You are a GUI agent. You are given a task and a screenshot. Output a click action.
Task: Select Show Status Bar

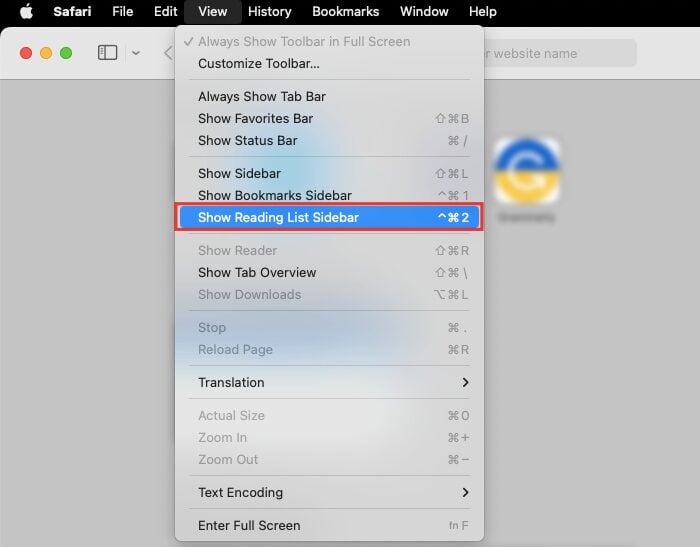329,140
